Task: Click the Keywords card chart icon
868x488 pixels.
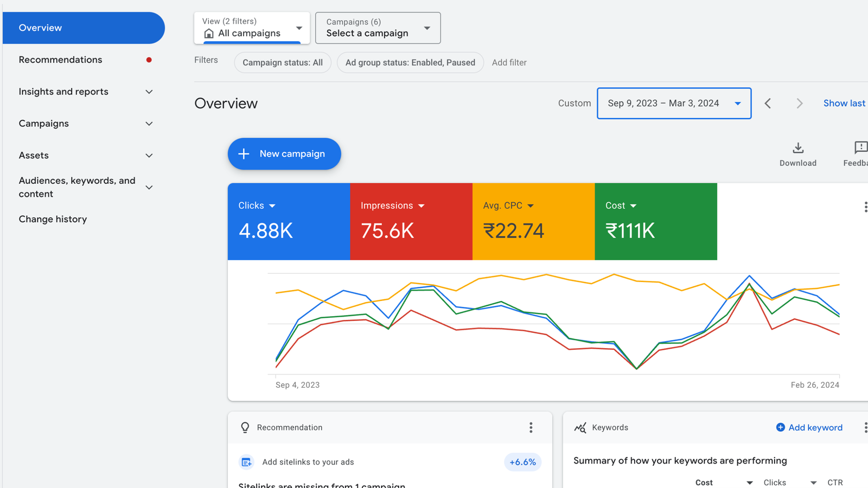Action: pos(580,428)
